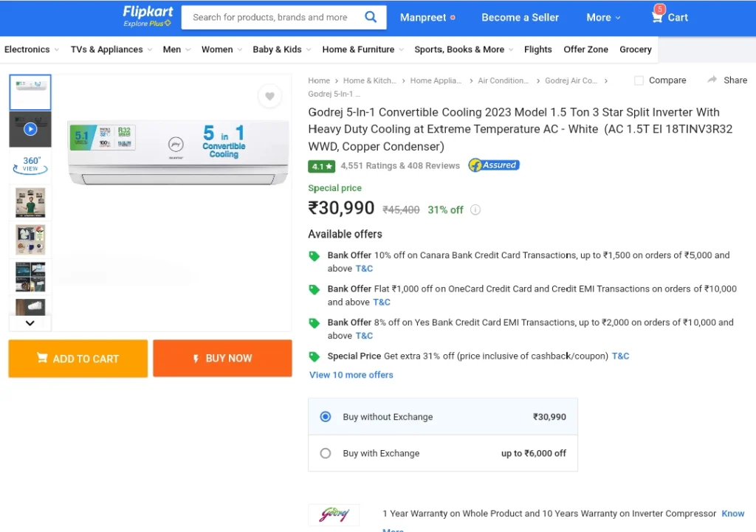The height and width of the screenshot is (532, 756).
Task: Click the Share arrow icon
Action: point(712,80)
